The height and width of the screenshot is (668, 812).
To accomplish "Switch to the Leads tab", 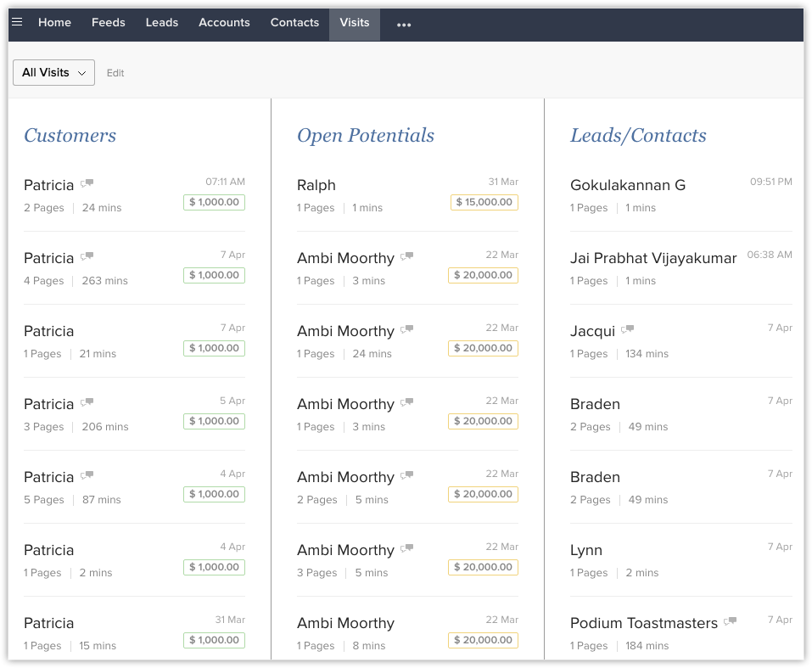I will tap(161, 23).
